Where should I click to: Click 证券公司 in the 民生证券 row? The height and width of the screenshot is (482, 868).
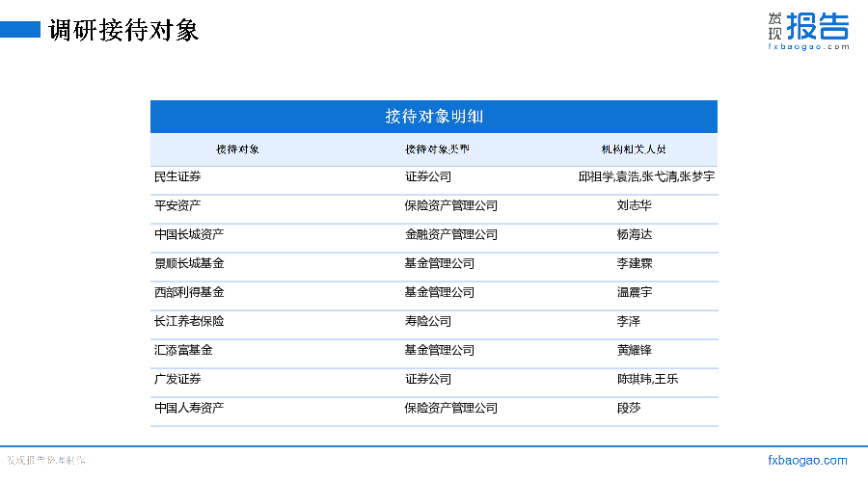pos(428,176)
